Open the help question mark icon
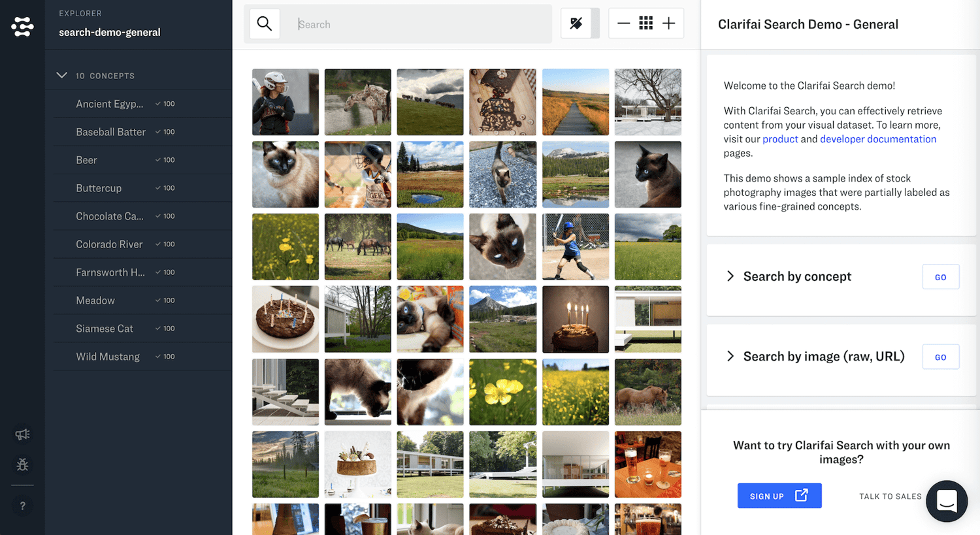Image resolution: width=980 pixels, height=535 pixels. tap(22, 506)
